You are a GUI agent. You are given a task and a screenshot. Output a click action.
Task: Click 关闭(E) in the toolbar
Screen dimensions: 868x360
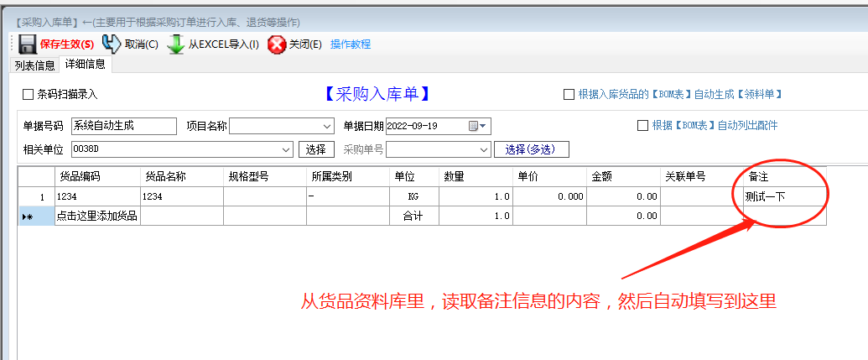coord(305,44)
